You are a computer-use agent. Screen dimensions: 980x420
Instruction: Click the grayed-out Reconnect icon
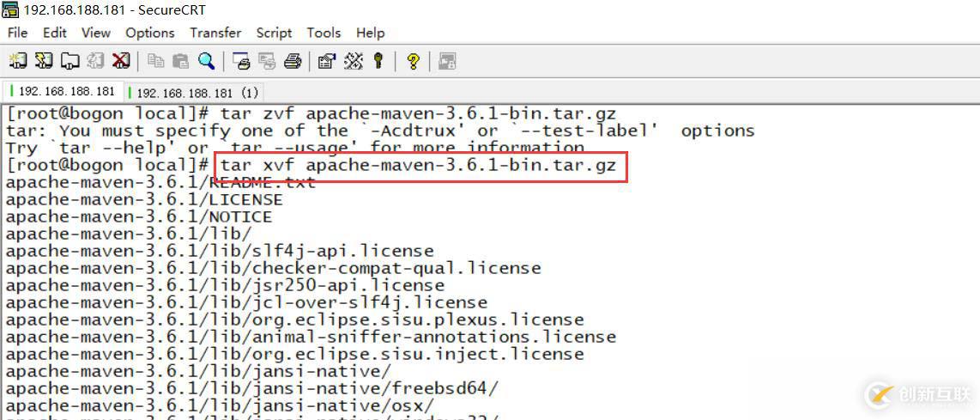(95, 61)
